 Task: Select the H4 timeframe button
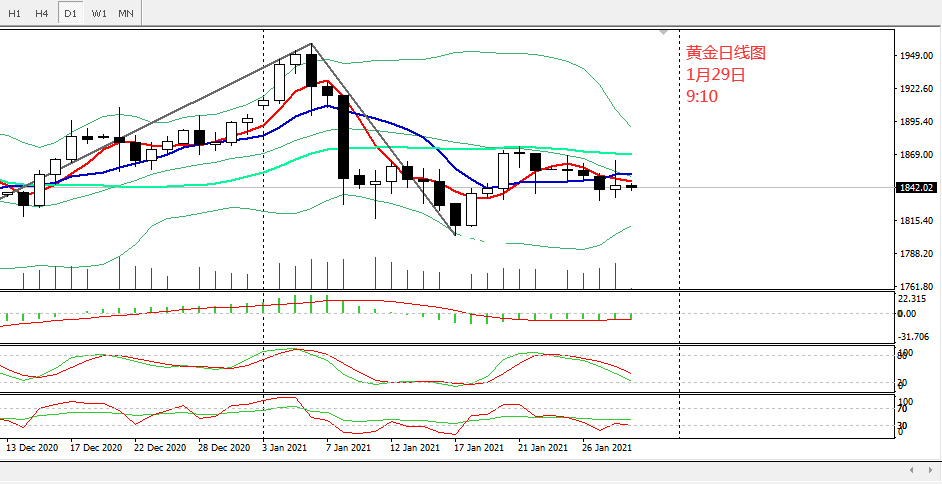[x=41, y=13]
